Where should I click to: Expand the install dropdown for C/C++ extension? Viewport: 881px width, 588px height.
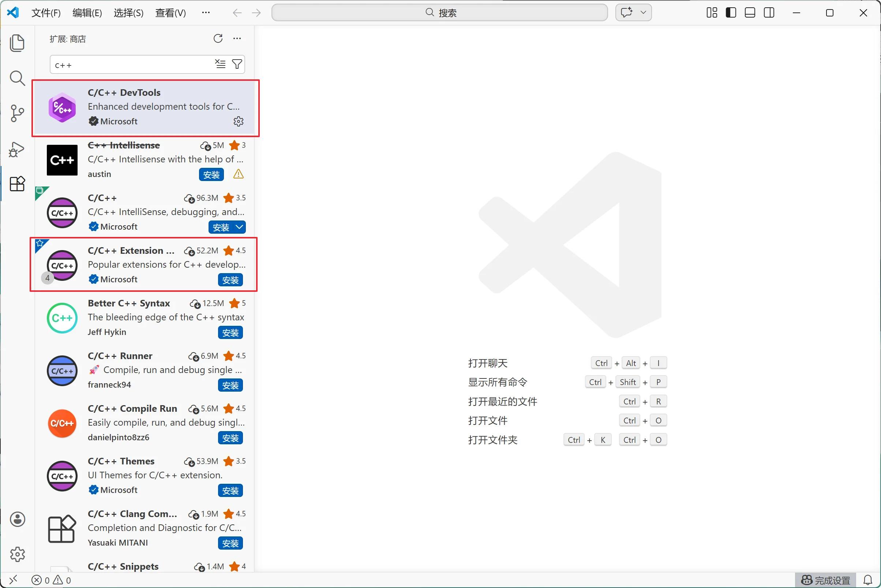pyautogui.click(x=239, y=227)
